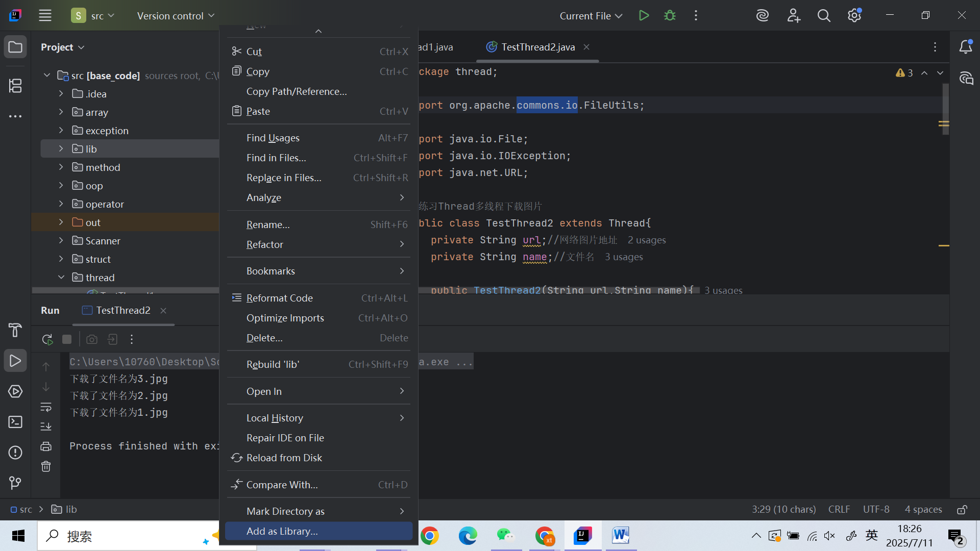
Task: Open the Git version control tool icon
Action: (15, 483)
